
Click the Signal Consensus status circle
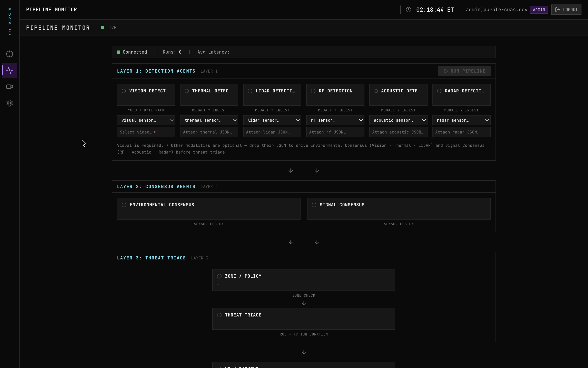click(314, 205)
